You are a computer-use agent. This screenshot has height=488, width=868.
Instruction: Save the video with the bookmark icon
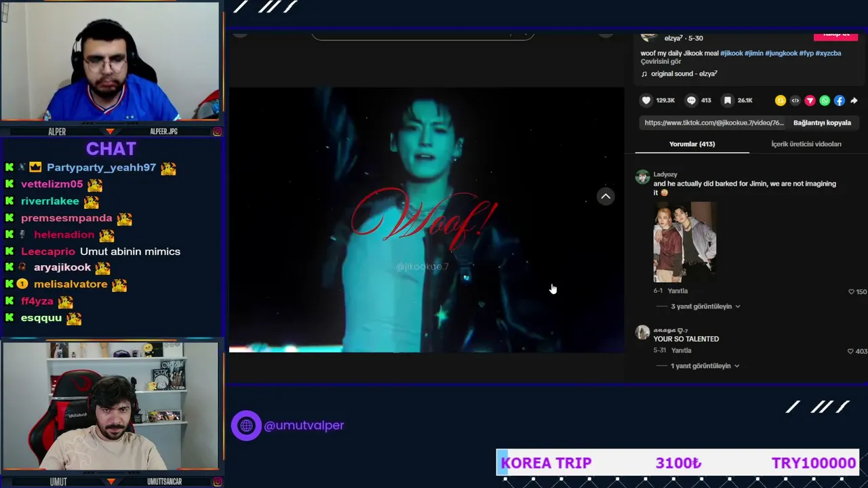click(x=728, y=100)
